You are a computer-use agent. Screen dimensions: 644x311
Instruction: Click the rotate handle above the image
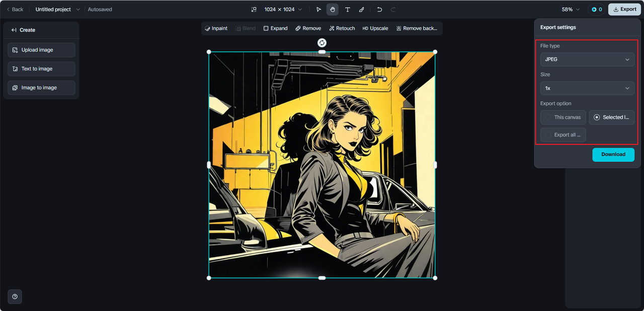click(x=322, y=43)
